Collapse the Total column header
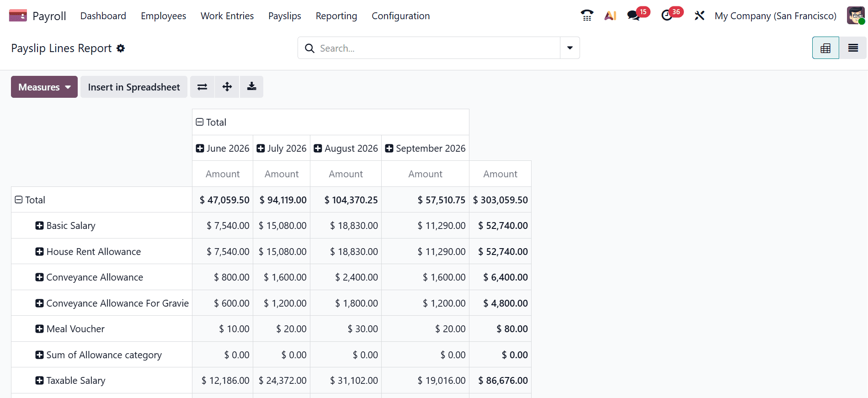The image size is (868, 398). pos(200,122)
